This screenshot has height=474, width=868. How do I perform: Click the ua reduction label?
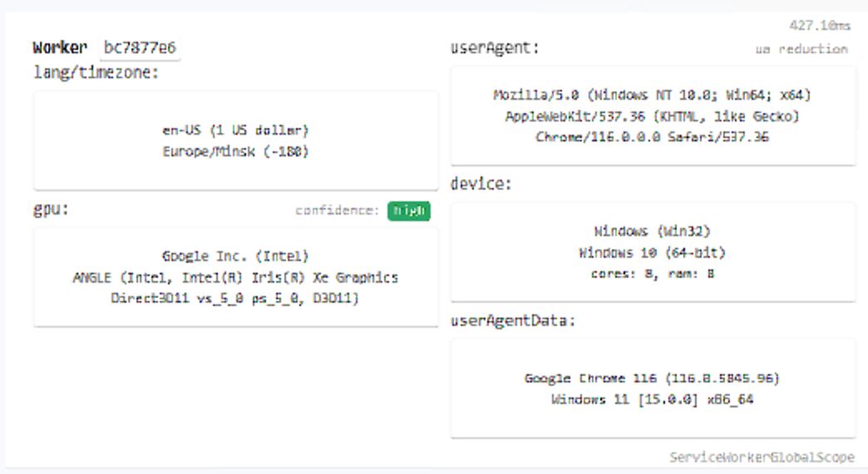point(801,49)
